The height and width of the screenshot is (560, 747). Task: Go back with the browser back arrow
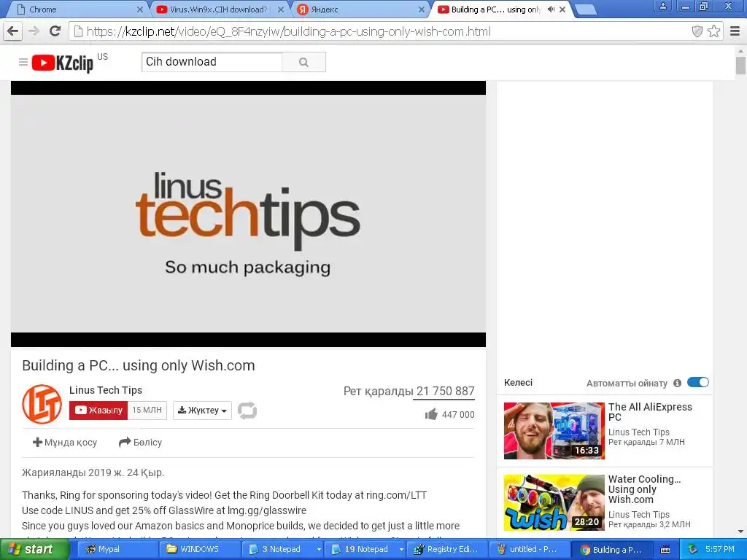pos(13,31)
